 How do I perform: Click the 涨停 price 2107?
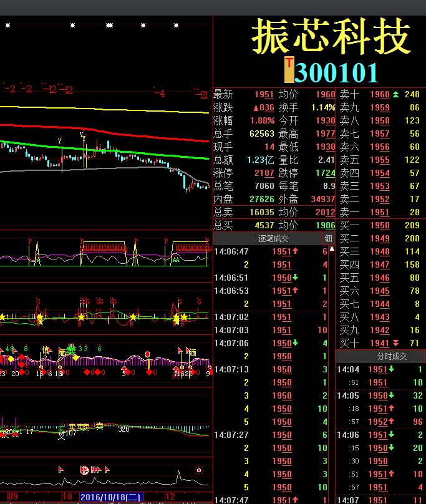click(264, 173)
